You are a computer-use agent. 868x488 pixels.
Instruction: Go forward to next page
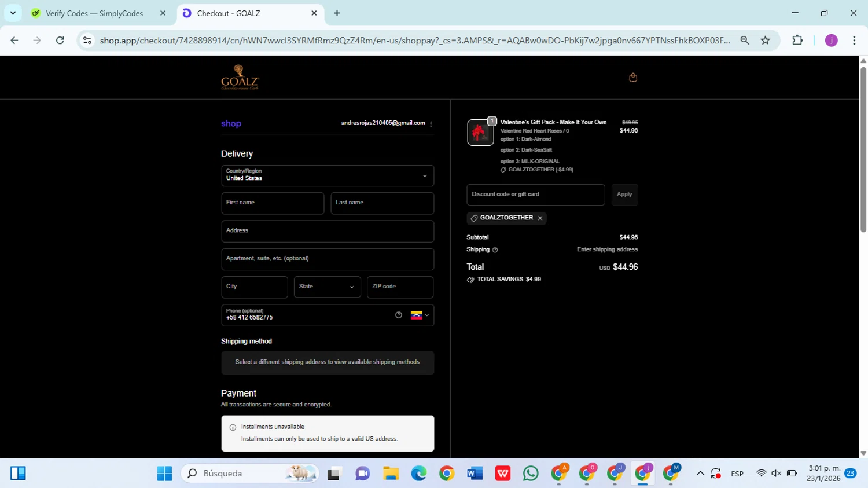tap(37, 41)
